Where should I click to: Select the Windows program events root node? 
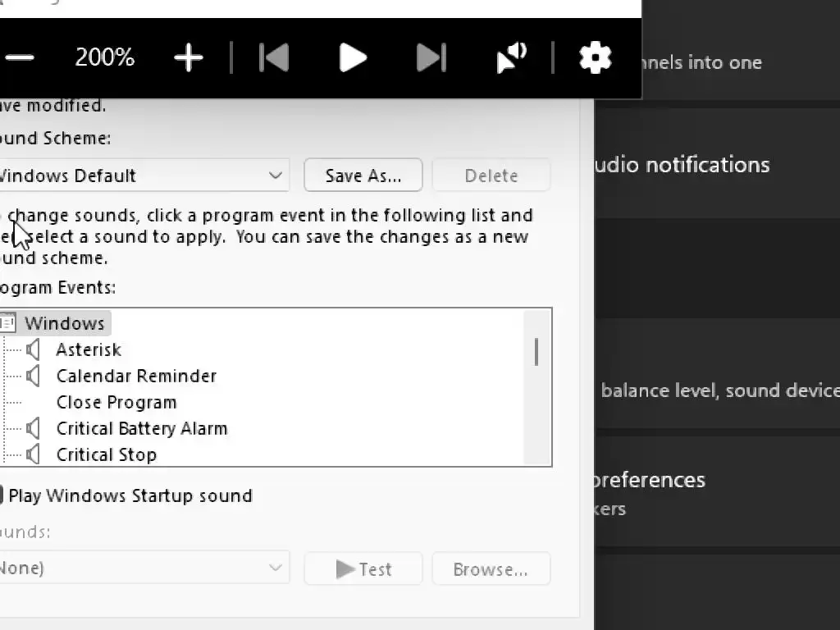click(64, 323)
